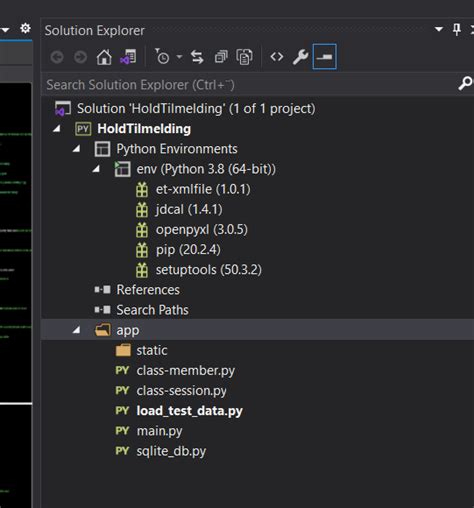Collapse the Python Environments node
The height and width of the screenshot is (508, 474).
[x=77, y=149]
